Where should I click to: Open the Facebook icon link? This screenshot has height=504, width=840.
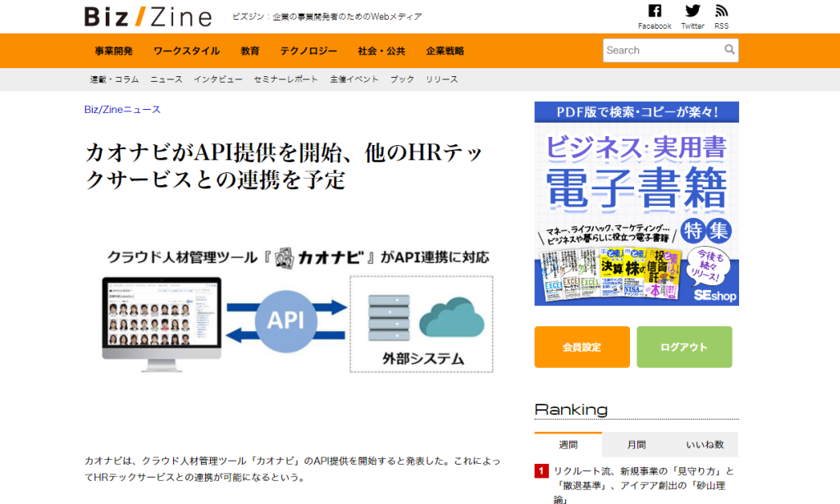coord(655,11)
